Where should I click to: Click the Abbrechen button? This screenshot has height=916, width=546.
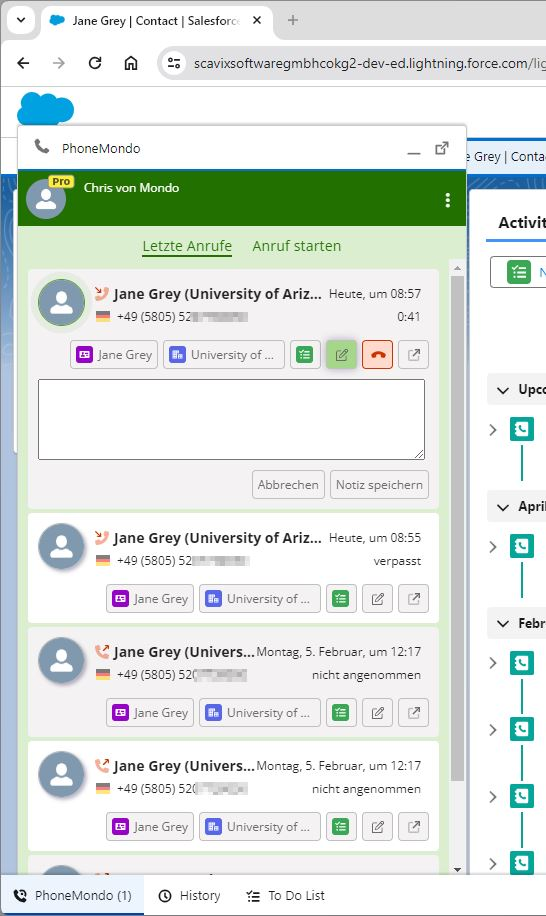pyautogui.click(x=288, y=485)
